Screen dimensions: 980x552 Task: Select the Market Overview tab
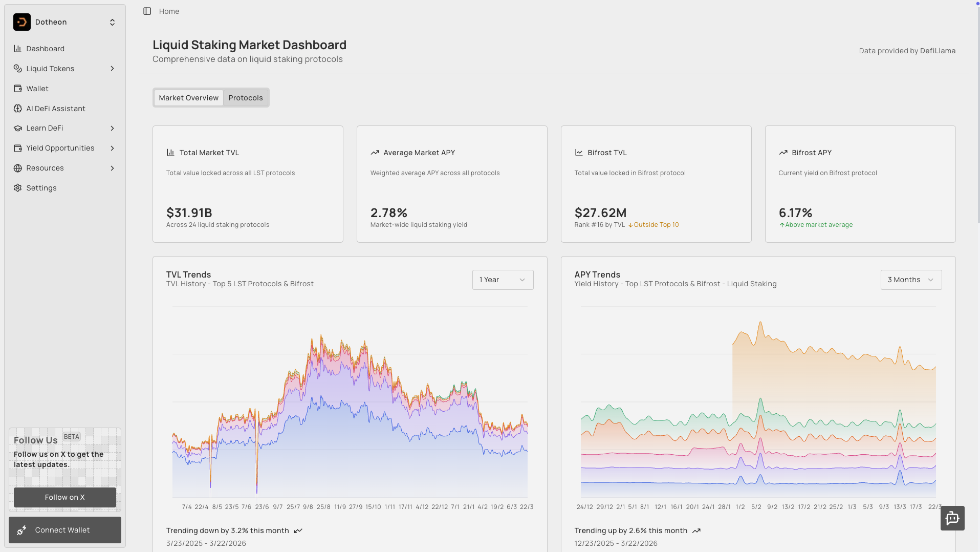[188, 98]
